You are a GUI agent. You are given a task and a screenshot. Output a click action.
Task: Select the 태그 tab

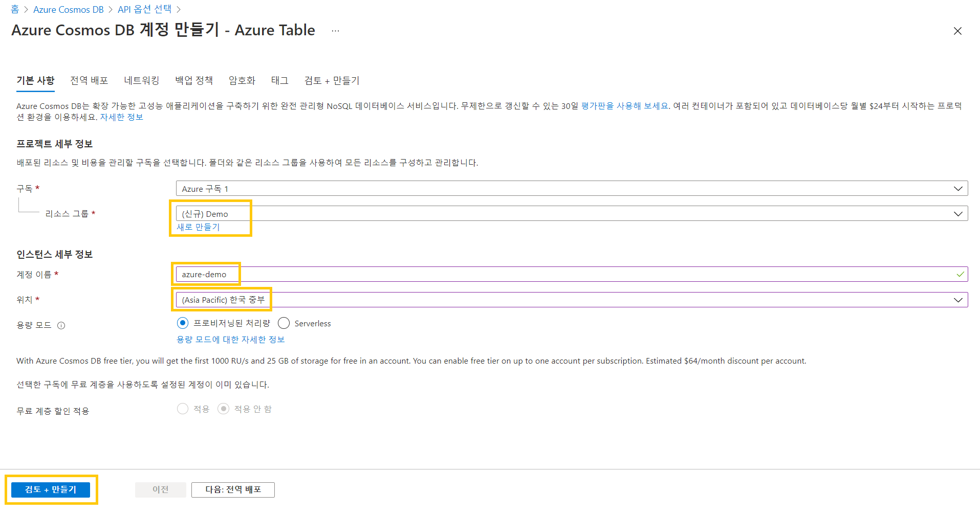(x=280, y=80)
